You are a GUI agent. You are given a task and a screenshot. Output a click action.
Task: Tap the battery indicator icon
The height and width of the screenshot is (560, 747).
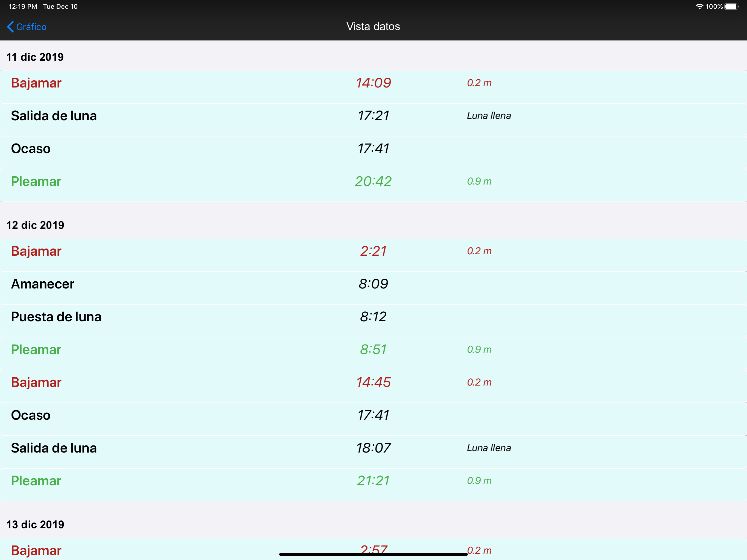pos(731,6)
